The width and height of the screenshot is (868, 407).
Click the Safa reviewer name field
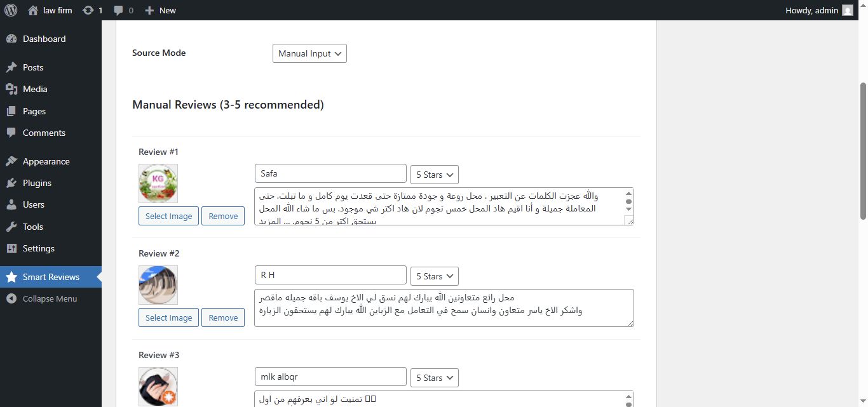(330, 173)
